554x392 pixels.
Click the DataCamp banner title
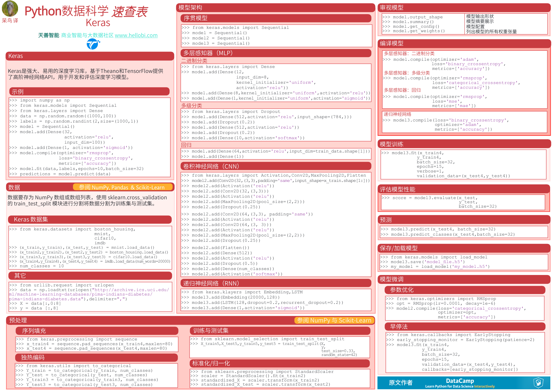point(460,381)
